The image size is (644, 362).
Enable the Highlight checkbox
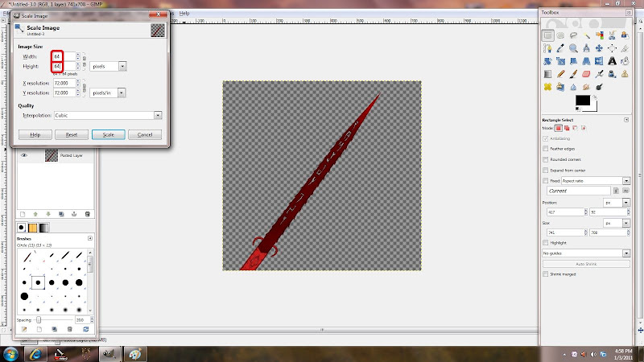(x=546, y=243)
